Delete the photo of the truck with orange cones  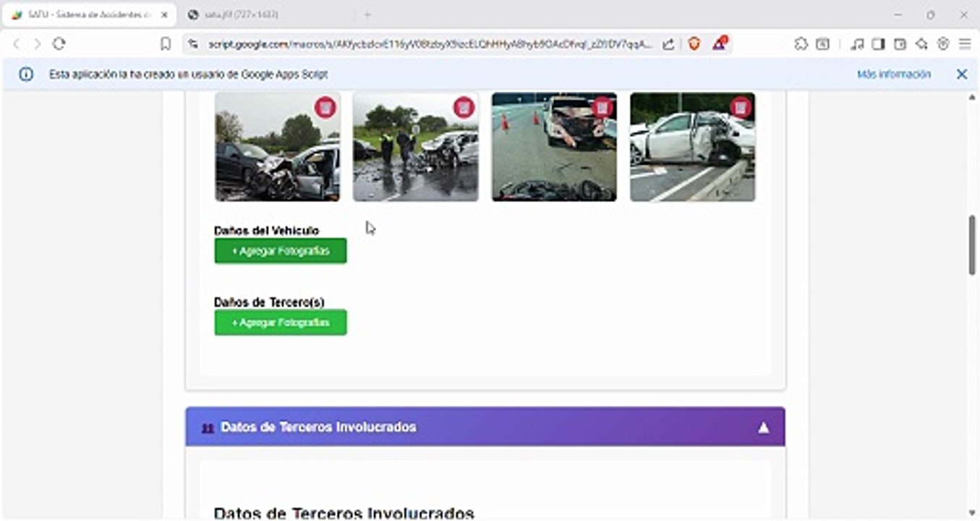tap(602, 107)
